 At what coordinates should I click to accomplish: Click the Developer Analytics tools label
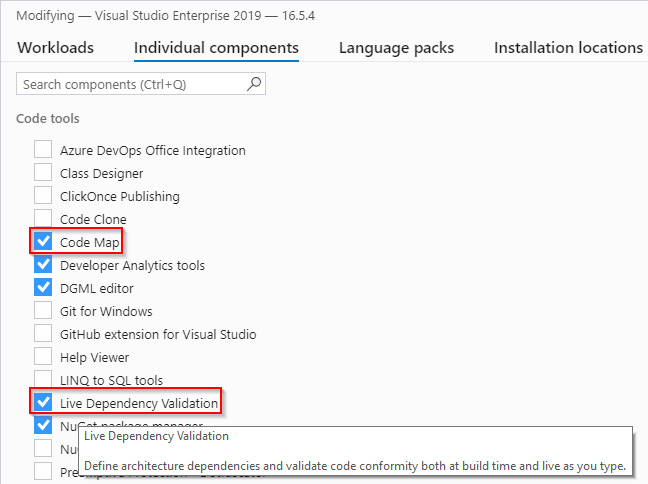[x=132, y=265]
